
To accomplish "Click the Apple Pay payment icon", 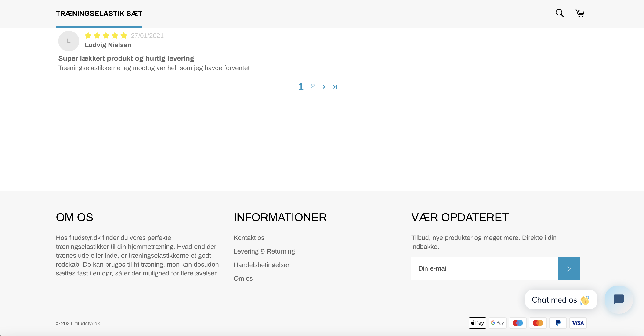I will [x=477, y=323].
